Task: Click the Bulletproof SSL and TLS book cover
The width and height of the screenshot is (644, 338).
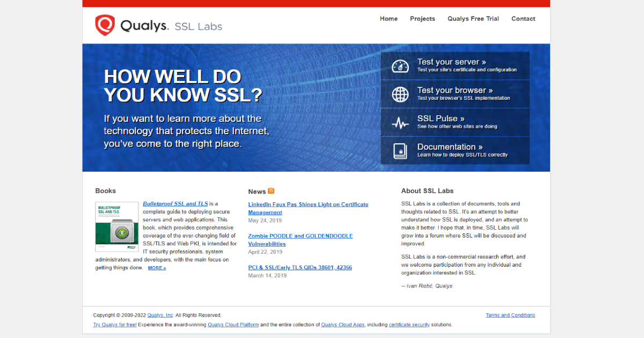Action: tap(117, 227)
